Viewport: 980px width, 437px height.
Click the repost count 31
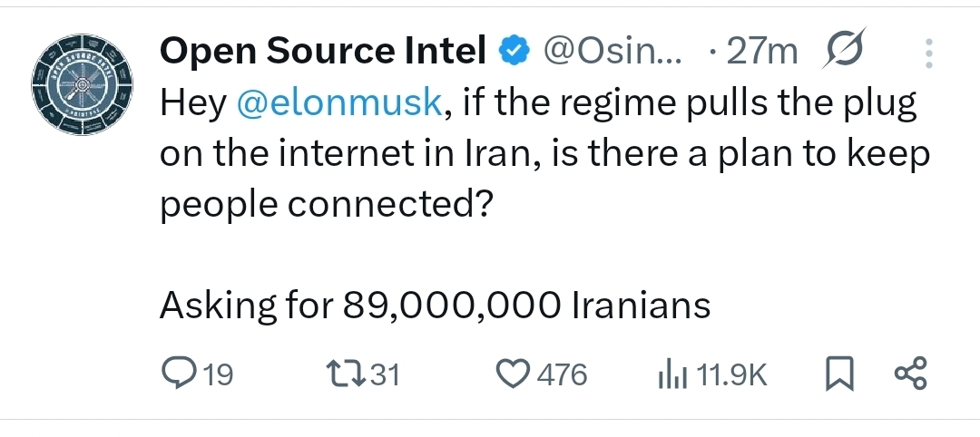click(x=385, y=374)
